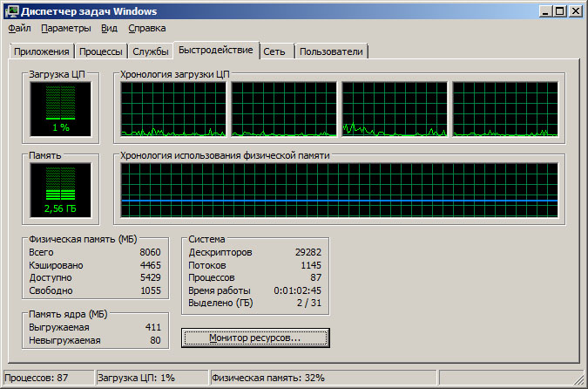
Task: Select the Быстродействие tab
Action: tap(216, 50)
